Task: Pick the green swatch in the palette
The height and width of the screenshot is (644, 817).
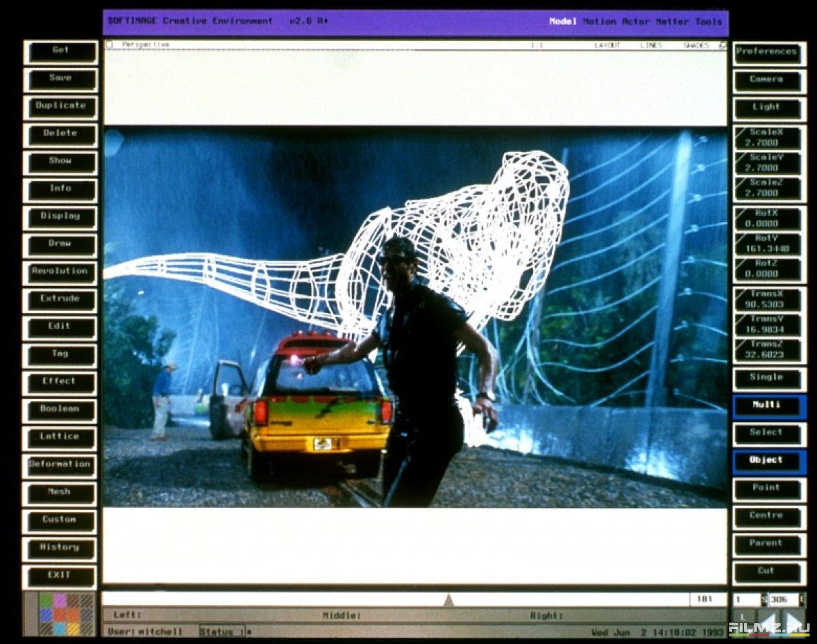Action: tap(45, 600)
